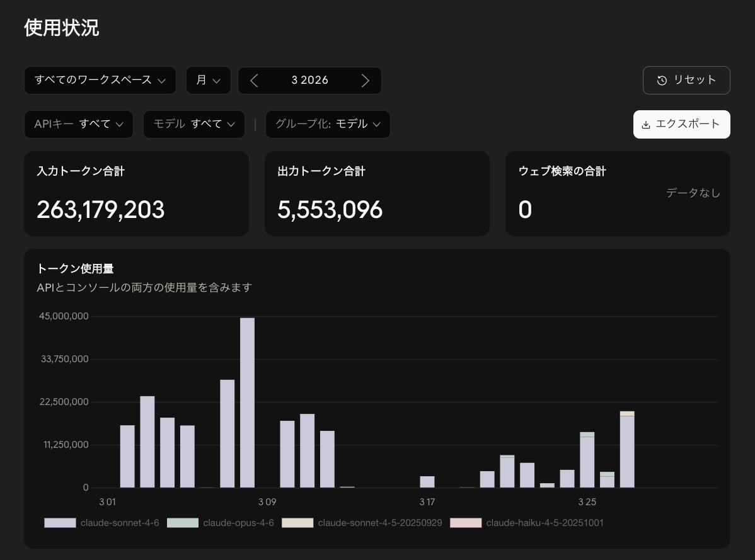
Task: Click the 使用状況 page heading
Action: [x=62, y=28]
